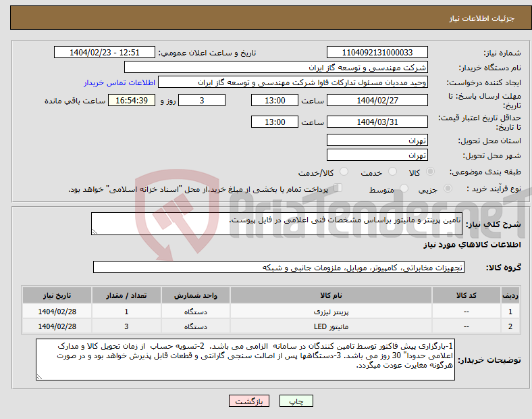
Task: Click the شرح کلی نیاز description textarea
Action: pos(277,224)
